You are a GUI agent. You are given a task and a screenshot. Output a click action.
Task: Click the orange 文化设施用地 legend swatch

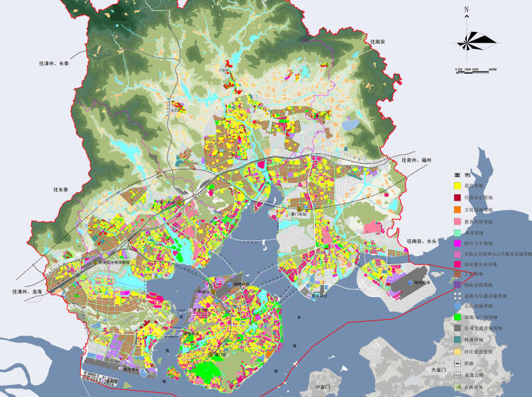pos(458,210)
